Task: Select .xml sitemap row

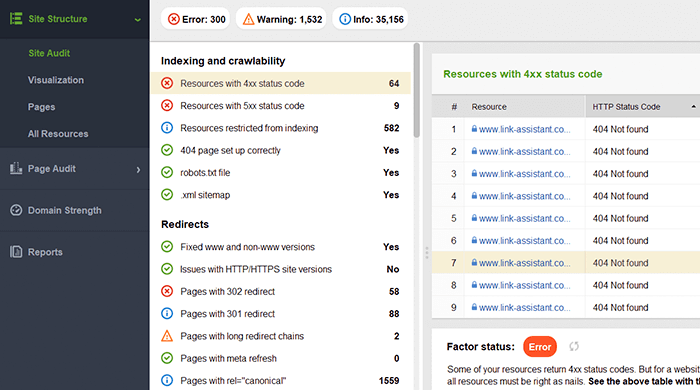Action: [281, 195]
